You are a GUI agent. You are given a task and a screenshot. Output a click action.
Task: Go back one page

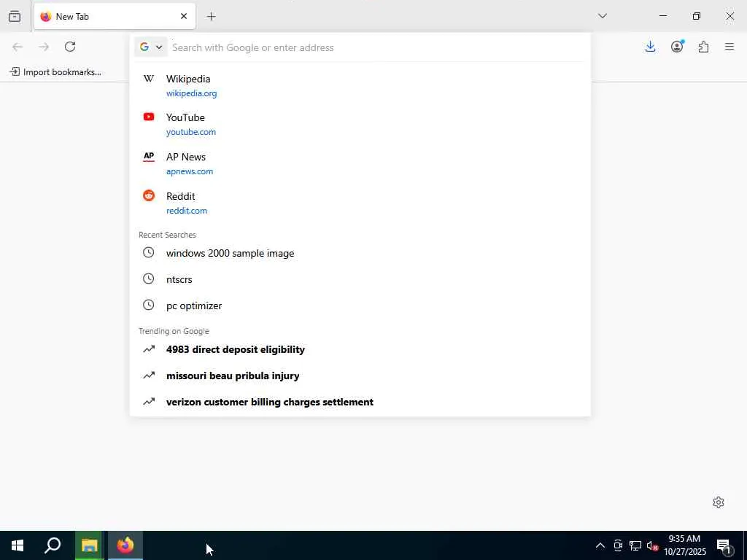tap(18, 47)
